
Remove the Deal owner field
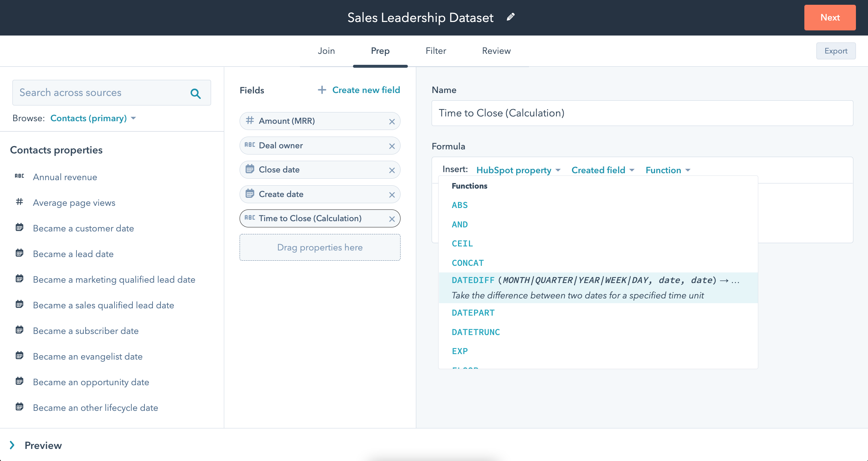click(392, 146)
